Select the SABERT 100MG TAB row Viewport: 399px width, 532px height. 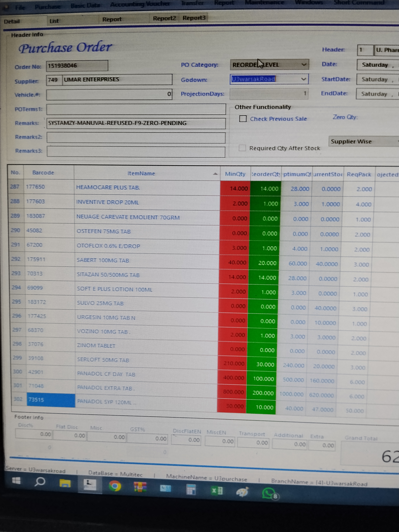click(x=103, y=260)
